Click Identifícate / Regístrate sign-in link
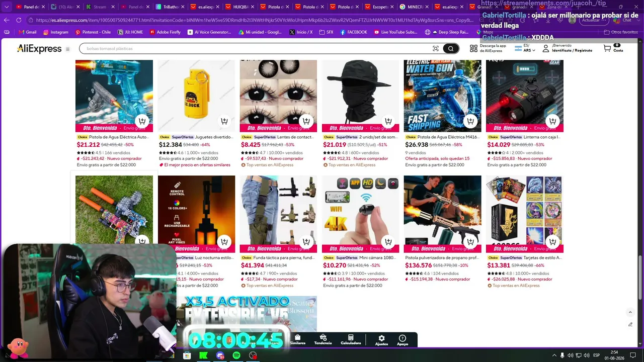The image size is (644, 362). pyautogui.click(x=572, y=50)
